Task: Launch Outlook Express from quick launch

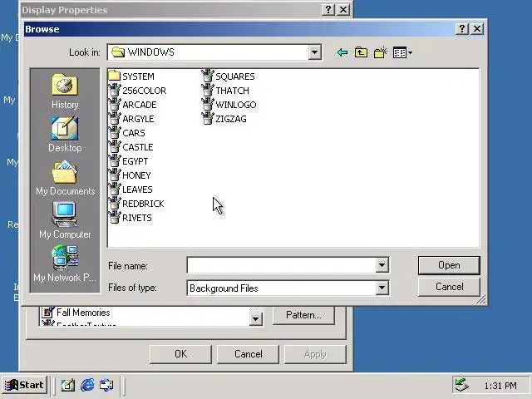Action: click(106, 385)
